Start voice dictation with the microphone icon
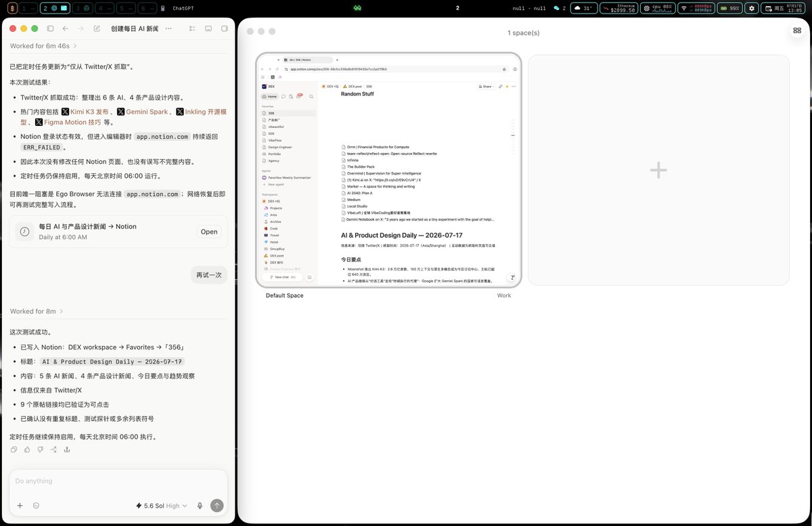Screen dimensions: 812x526 pyautogui.click(x=200, y=505)
